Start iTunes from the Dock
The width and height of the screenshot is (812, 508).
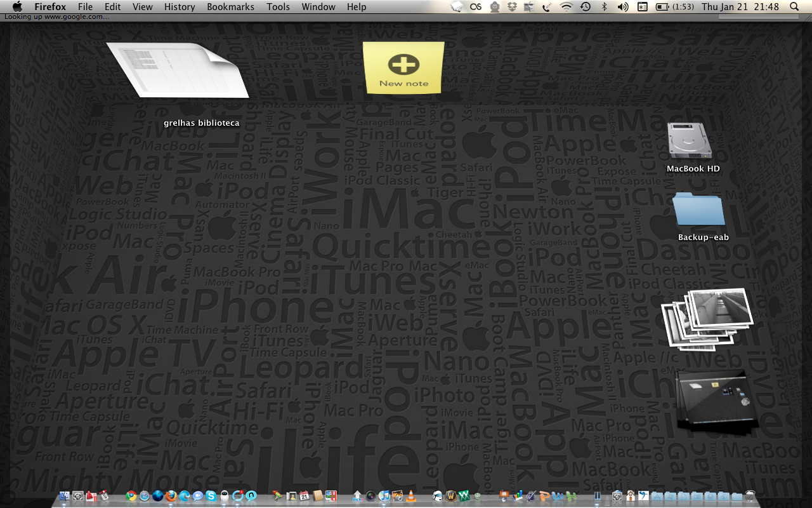383,495
